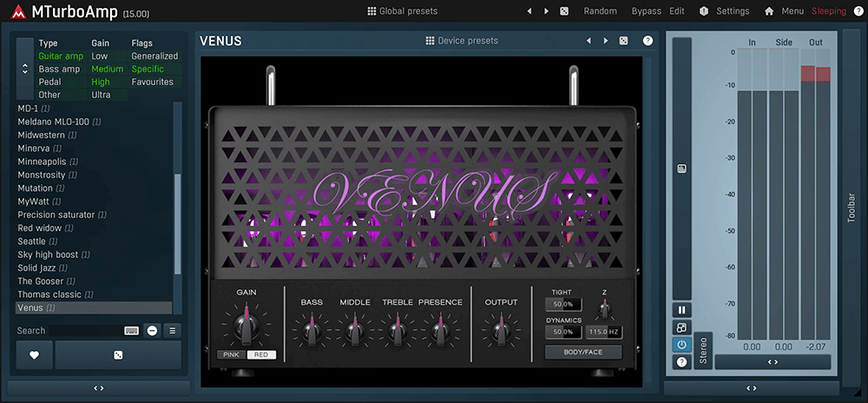Image resolution: width=868 pixels, height=403 pixels.
Task: Toggle Bypass in the top bar
Action: point(647,11)
